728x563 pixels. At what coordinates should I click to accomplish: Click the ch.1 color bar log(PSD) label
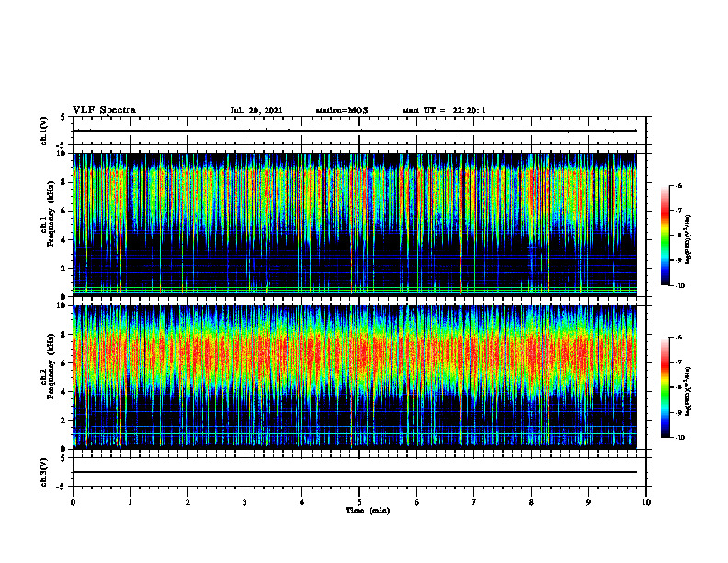(x=688, y=239)
